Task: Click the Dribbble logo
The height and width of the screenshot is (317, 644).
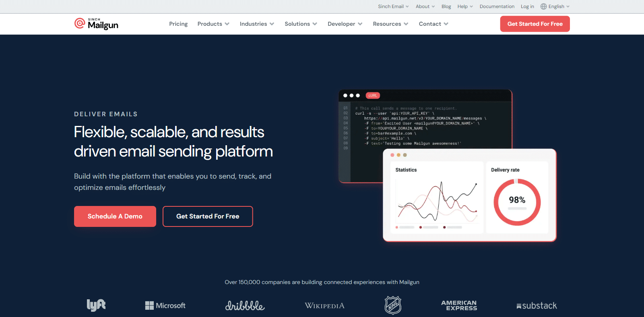Action: (x=245, y=306)
